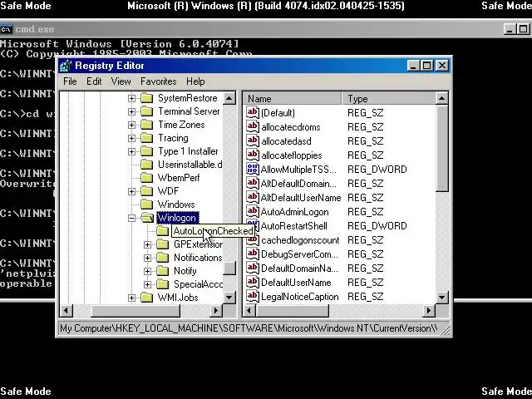Maximize the cmd.exe window
Viewport: 532px width, 399px height.
point(524,29)
